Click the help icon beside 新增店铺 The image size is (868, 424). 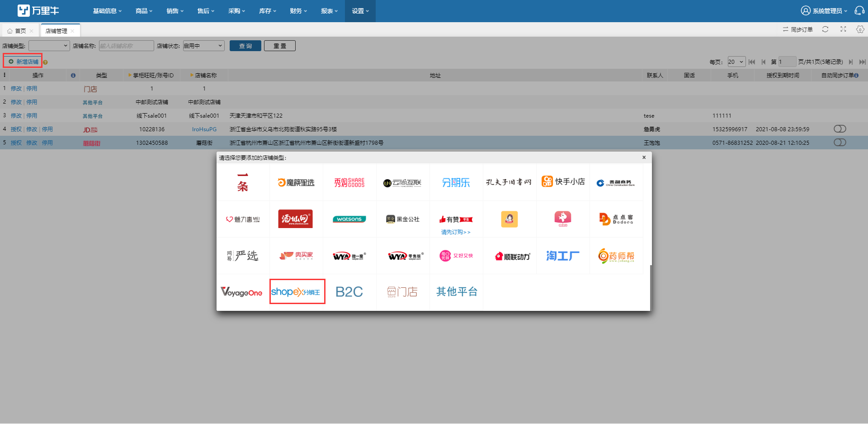tap(45, 62)
